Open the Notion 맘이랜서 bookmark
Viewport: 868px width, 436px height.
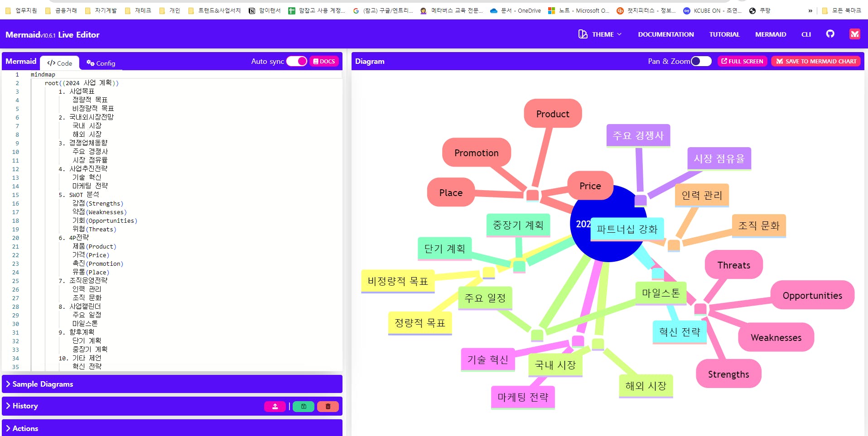pos(265,10)
